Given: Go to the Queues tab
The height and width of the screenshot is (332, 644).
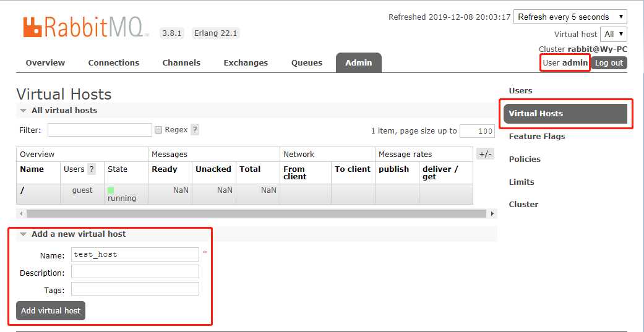Looking at the screenshot, I should pyautogui.click(x=307, y=63).
